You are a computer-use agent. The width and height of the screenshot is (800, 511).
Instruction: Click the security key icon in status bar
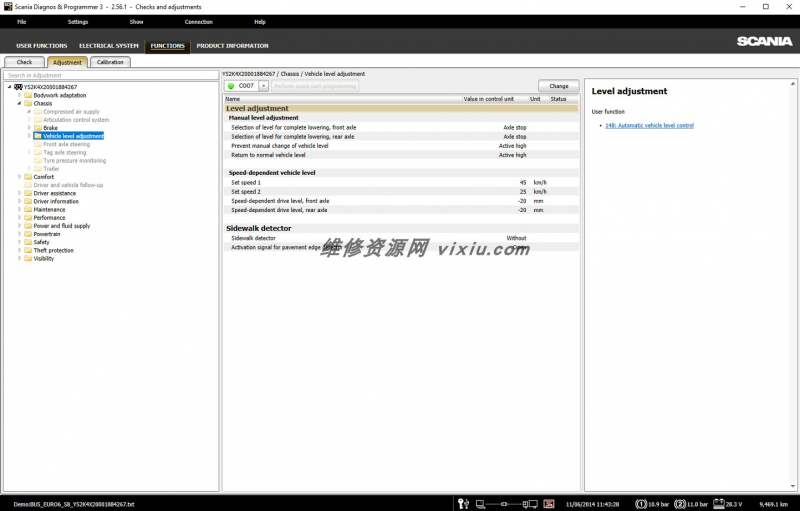click(x=463, y=504)
